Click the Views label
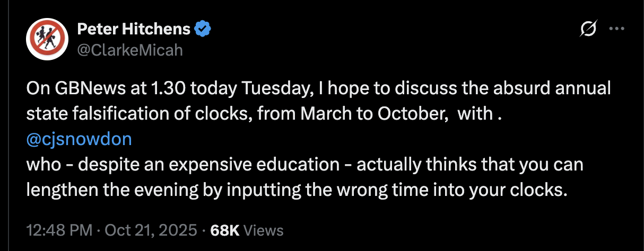Viewport: 644px width, 251px height. point(264,231)
